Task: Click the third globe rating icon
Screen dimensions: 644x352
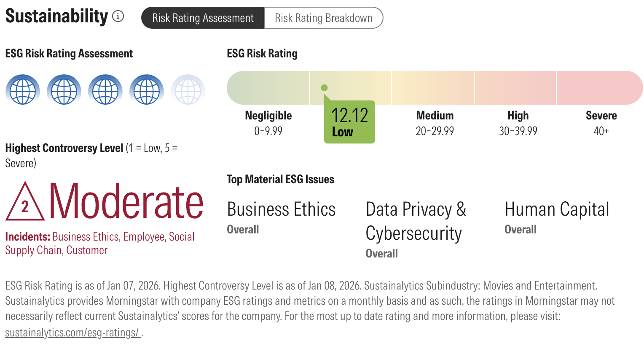Action: pyautogui.click(x=105, y=89)
